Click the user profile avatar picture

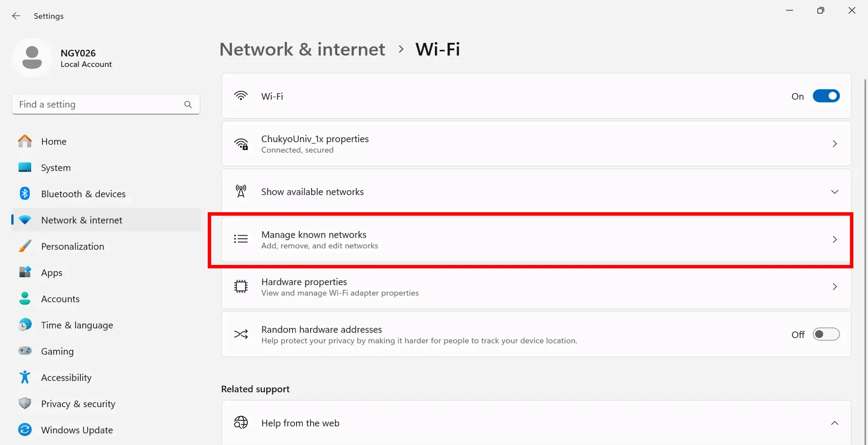pyautogui.click(x=32, y=58)
